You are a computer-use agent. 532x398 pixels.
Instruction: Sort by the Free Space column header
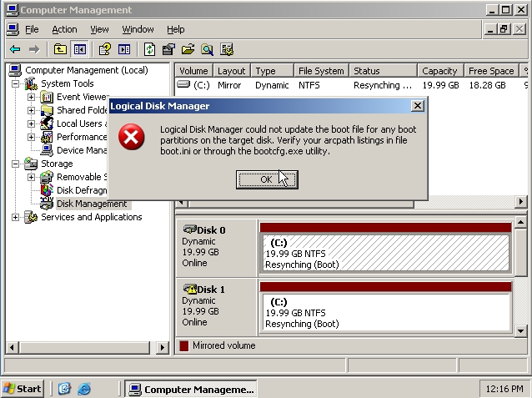click(x=491, y=71)
